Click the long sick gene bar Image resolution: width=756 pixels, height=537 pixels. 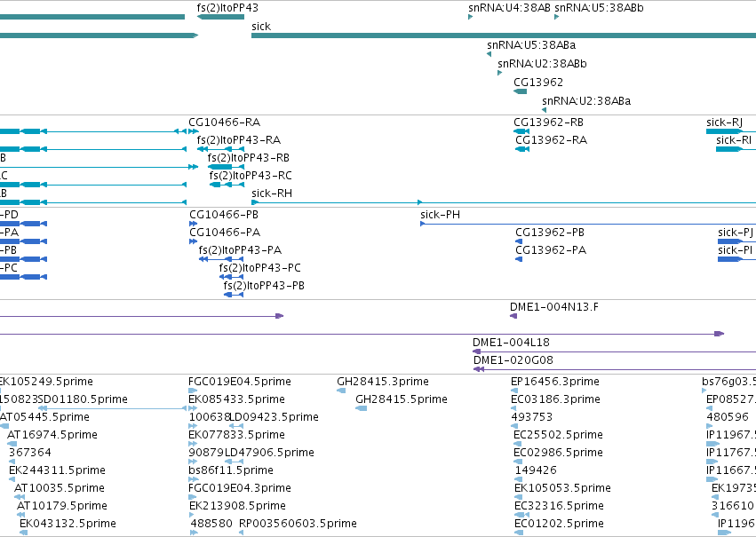pos(504,36)
